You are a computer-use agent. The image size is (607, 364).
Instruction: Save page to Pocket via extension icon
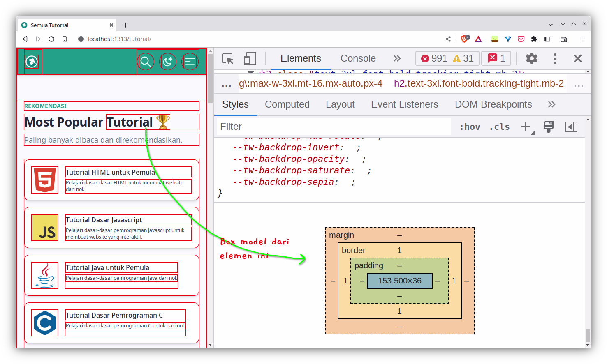[521, 39]
